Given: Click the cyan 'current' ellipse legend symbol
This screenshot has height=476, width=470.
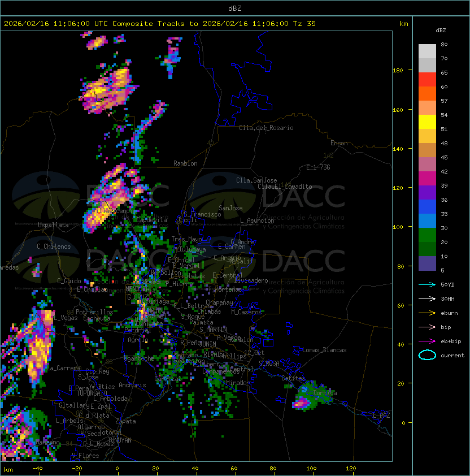Looking at the screenshot, I should (x=427, y=355).
